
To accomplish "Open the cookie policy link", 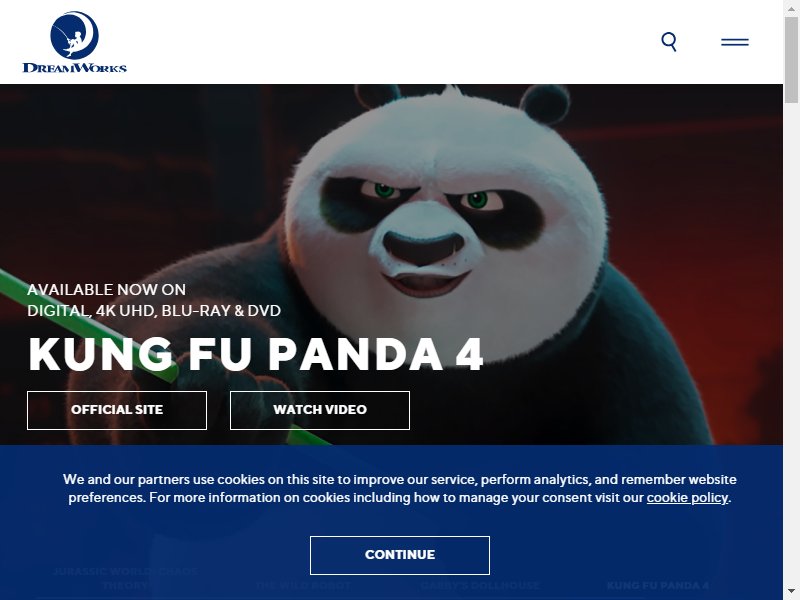I will [x=687, y=497].
